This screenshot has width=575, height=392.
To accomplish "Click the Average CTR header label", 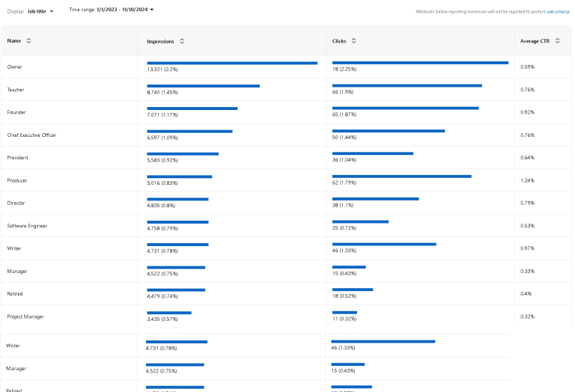I will click(535, 41).
